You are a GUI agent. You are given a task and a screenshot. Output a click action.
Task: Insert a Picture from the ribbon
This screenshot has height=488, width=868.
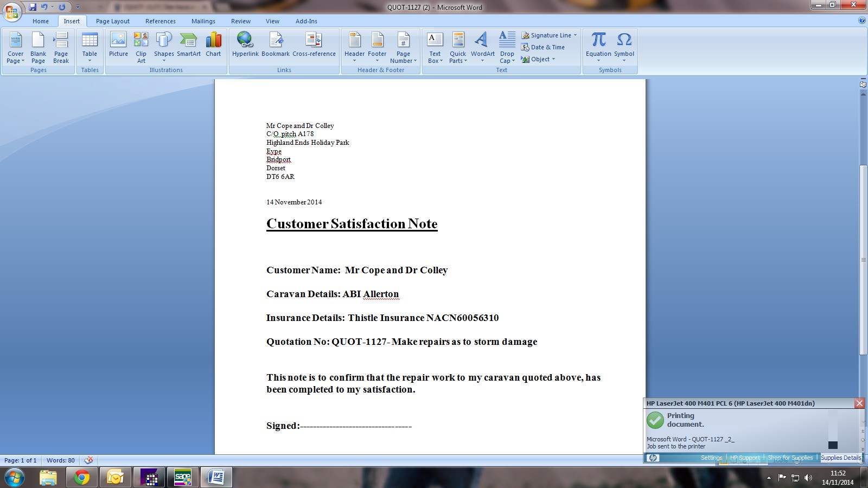click(118, 45)
